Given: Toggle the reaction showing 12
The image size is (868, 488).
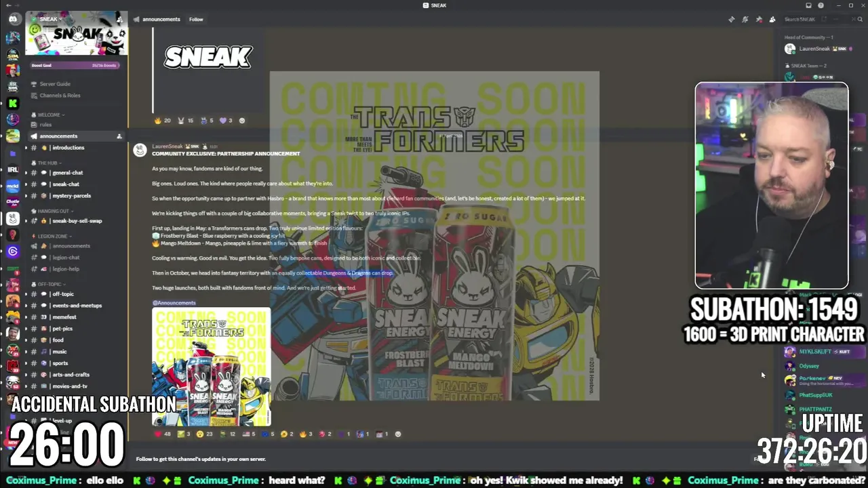Looking at the screenshot, I should pyautogui.click(x=227, y=434).
